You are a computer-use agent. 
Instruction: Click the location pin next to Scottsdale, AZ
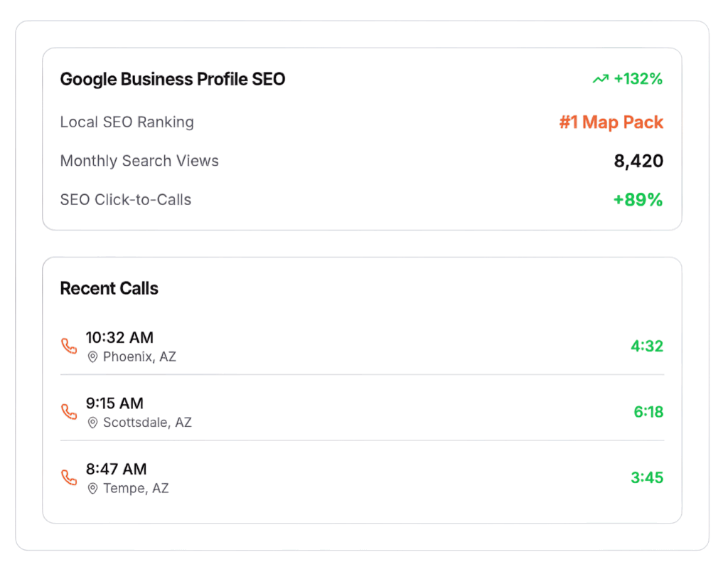(92, 423)
